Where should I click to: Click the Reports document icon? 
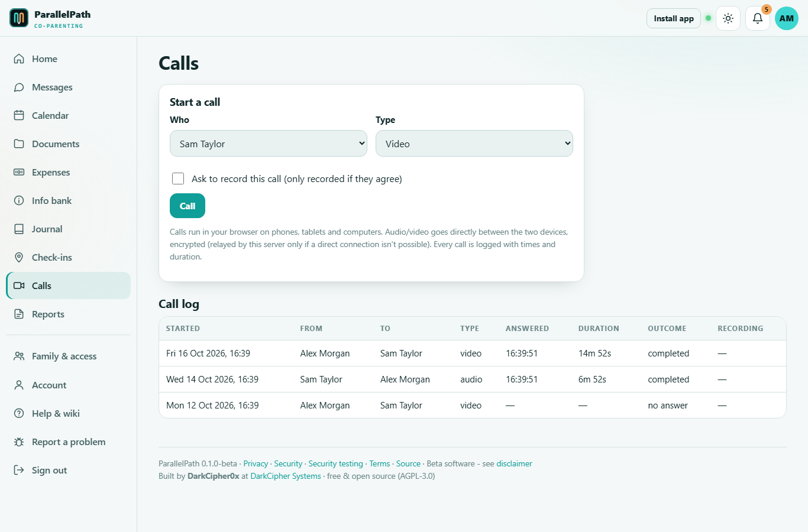[19, 314]
